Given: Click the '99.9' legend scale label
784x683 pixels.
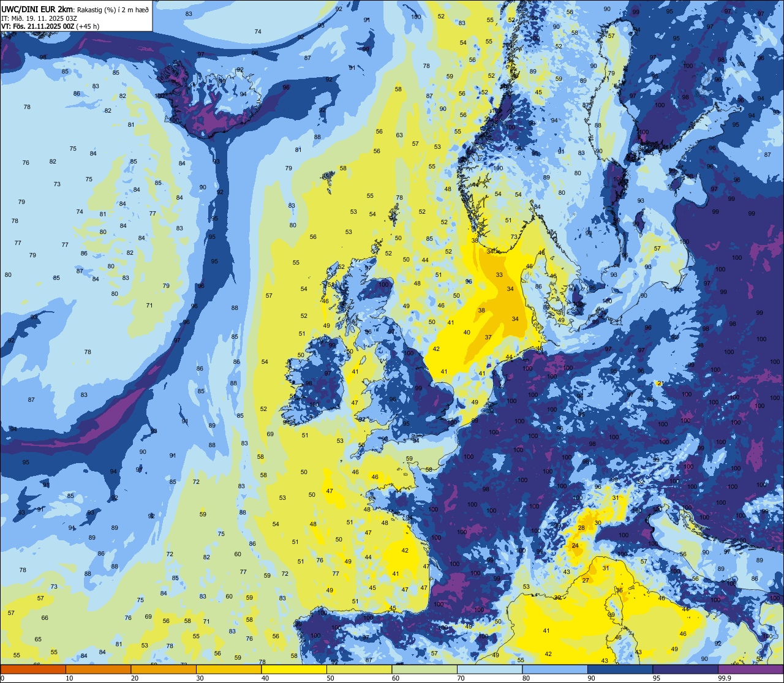Looking at the screenshot, I should [x=725, y=678].
